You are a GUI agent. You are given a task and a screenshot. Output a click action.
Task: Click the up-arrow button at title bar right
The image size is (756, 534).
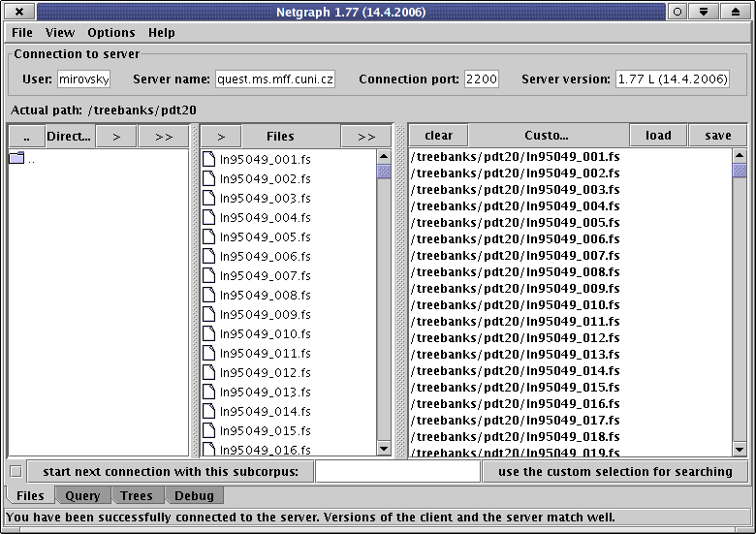click(x=735, y=12)
